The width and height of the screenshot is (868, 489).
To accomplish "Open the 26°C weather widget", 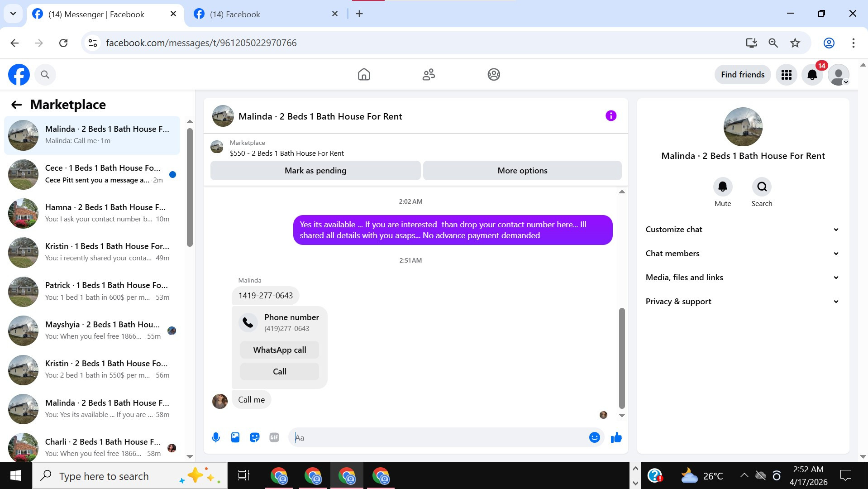I will [701, 476].
